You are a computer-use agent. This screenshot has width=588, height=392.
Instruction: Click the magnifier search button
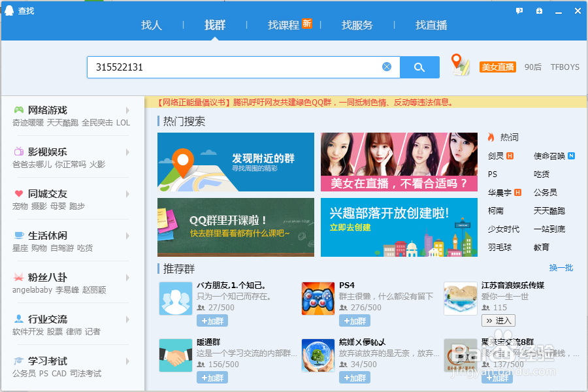(419, 67)
